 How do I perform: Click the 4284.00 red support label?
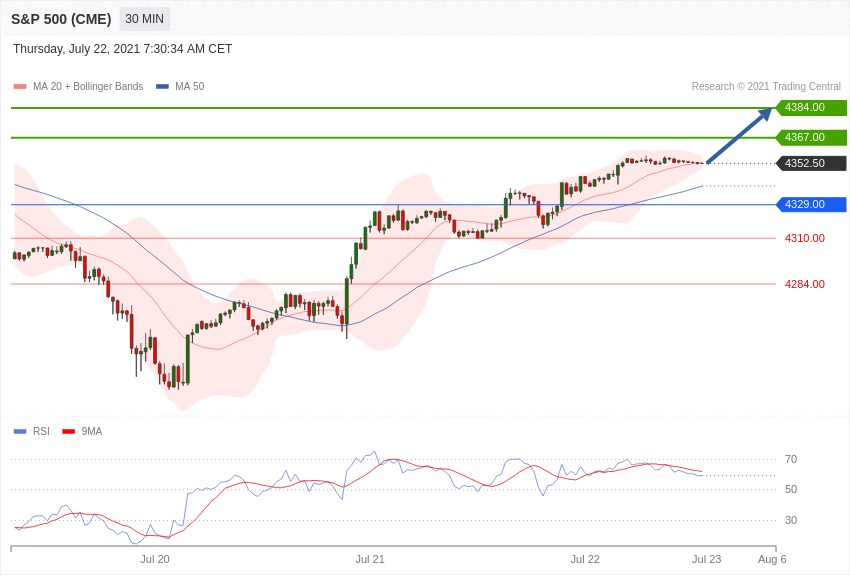(805, 284)
